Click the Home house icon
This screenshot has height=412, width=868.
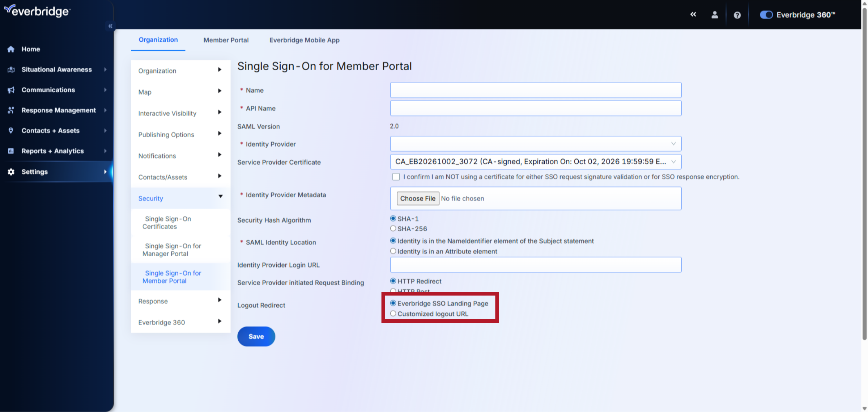[11, 49]
